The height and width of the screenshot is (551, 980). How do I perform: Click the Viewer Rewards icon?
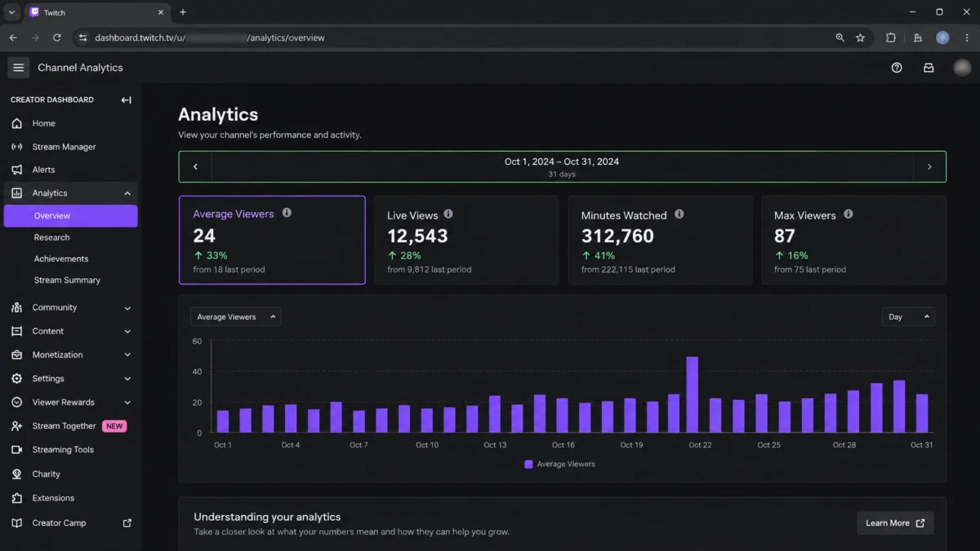pos(16,402)
